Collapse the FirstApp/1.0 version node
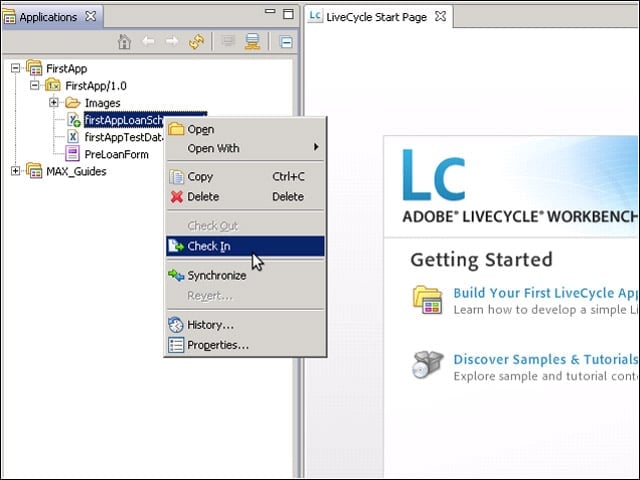This screenshot has height=480, width=640. (x=35, y=85)
